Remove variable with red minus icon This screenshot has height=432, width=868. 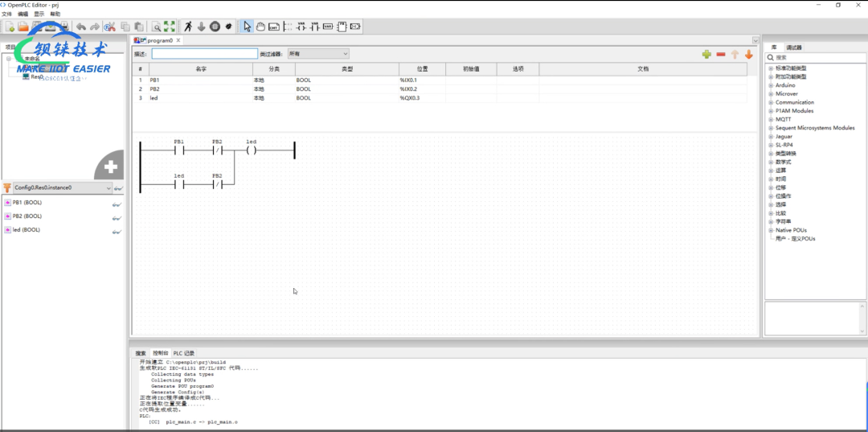[x=721, y=54]
